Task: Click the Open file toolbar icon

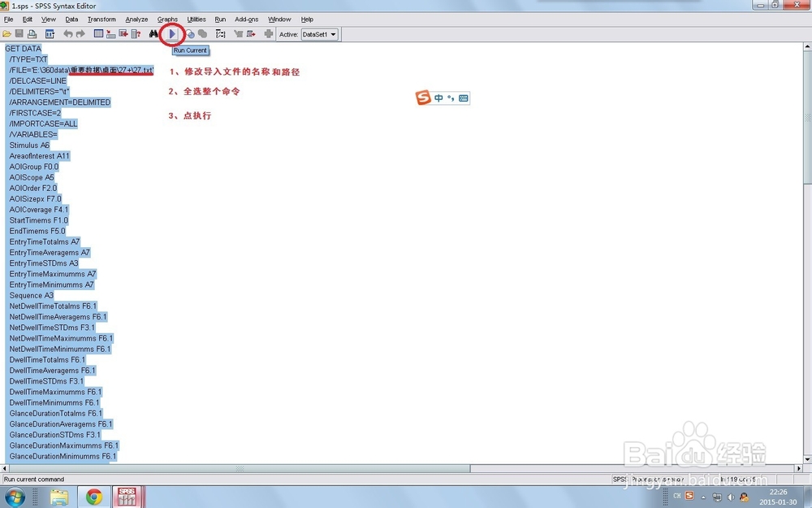Action: (x=6, y=34)
